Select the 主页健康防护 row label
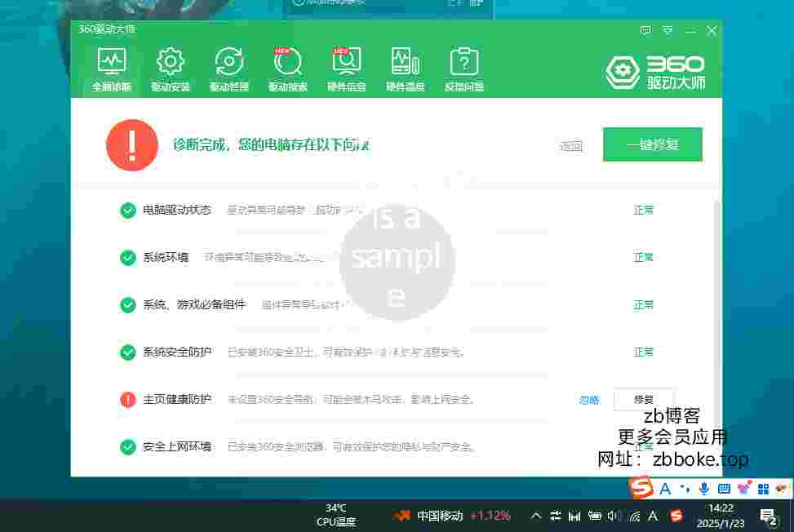Viewport: 794px width, 532px height. 177,399
